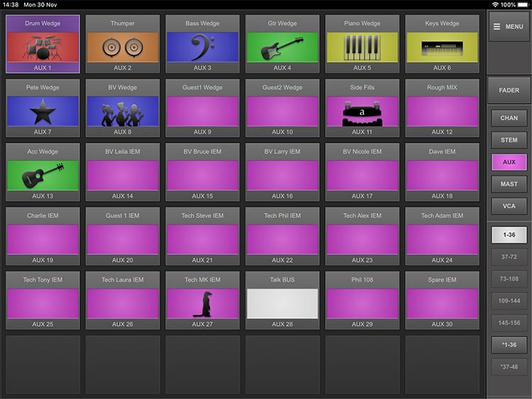
Task: Open the Side Fills aux tile
Action: [362, 111]
